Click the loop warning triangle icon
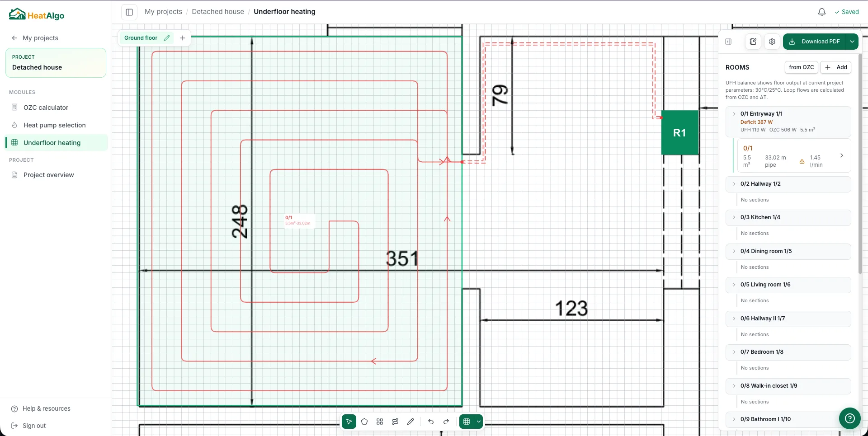 point(802,161)
